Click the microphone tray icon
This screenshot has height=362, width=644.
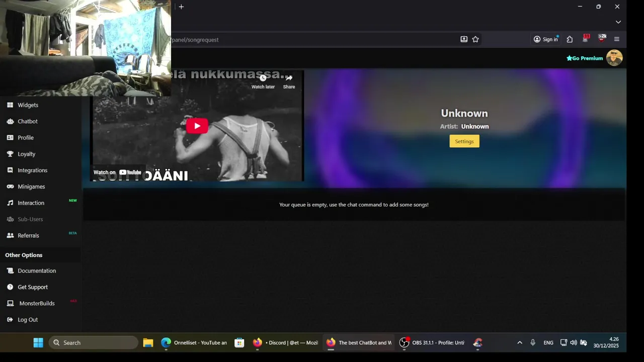pyautogui.click(x=533, y=343)
